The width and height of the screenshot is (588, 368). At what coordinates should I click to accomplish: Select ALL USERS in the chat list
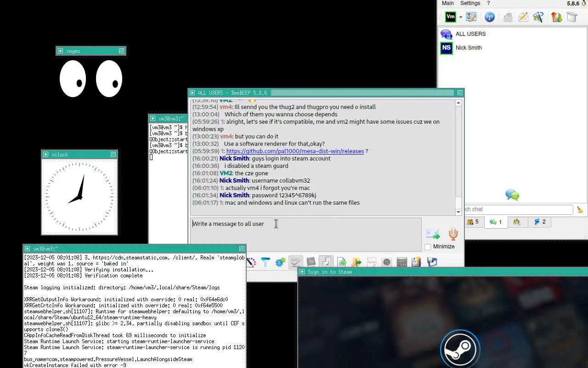pos(512,34)
